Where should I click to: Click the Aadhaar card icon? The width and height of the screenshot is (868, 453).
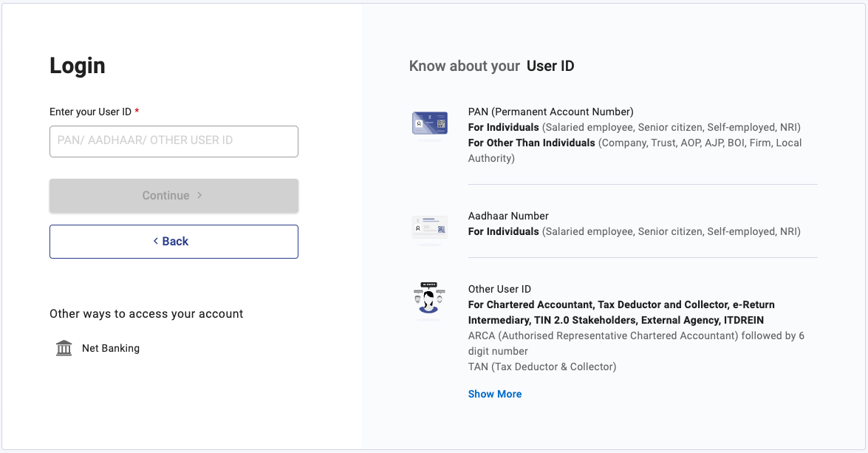pos(429,227)
